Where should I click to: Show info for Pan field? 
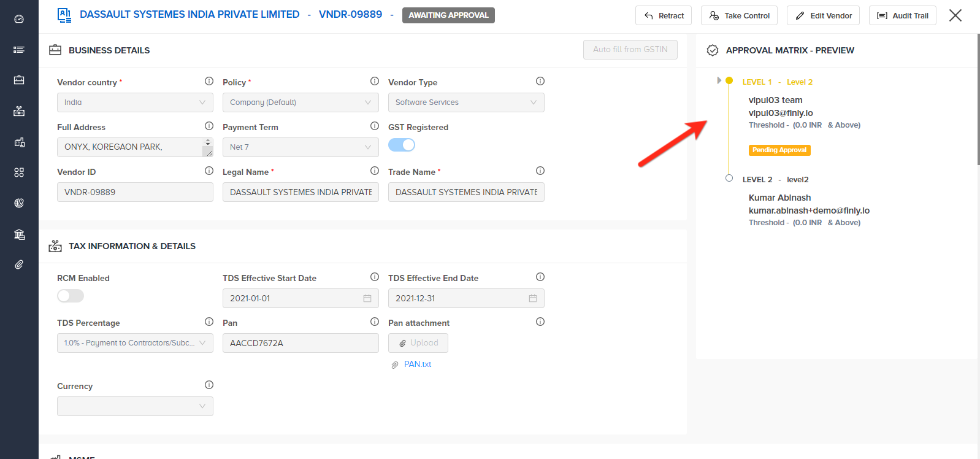click(375, 322)
